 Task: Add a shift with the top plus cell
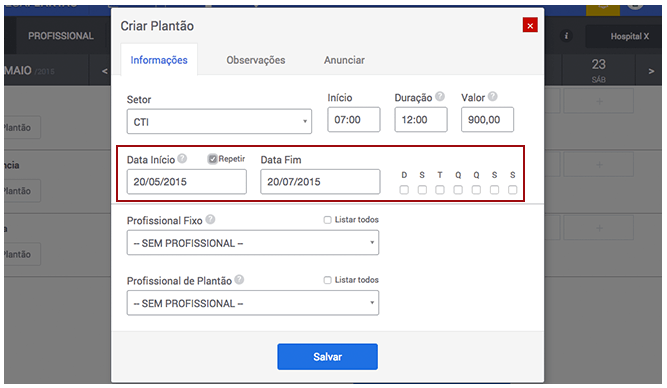599,101
